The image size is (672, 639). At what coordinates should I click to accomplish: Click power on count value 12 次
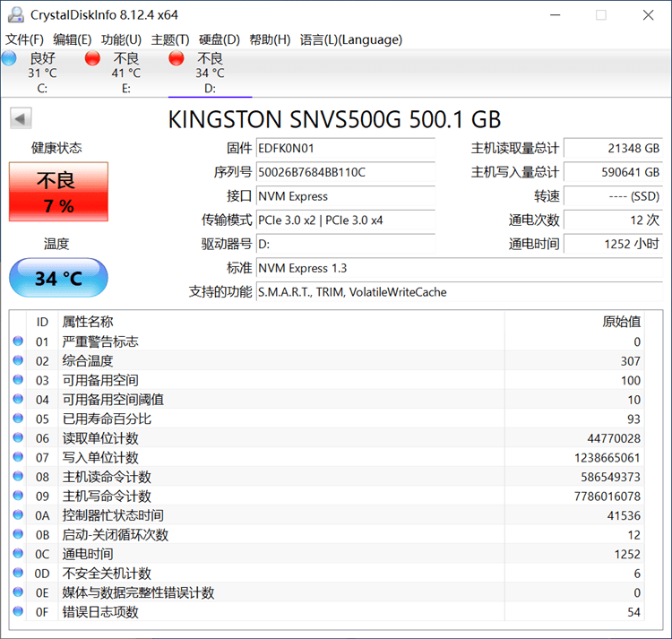pos(613,220)
